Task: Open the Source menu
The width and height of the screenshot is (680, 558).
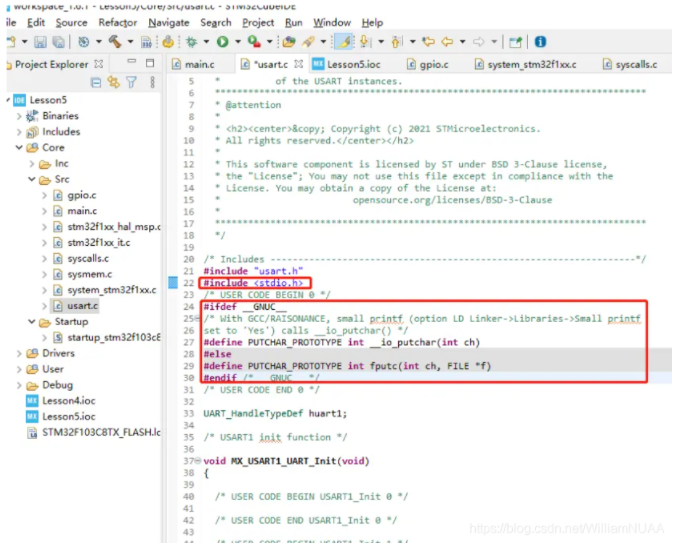Action: (71, 23)
